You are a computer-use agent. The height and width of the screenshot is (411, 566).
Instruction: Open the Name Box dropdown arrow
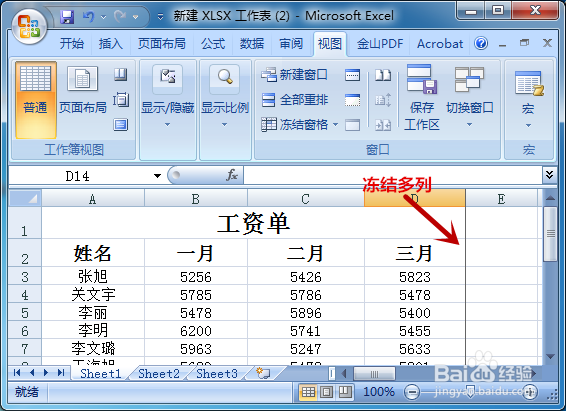tap(157, 176)
